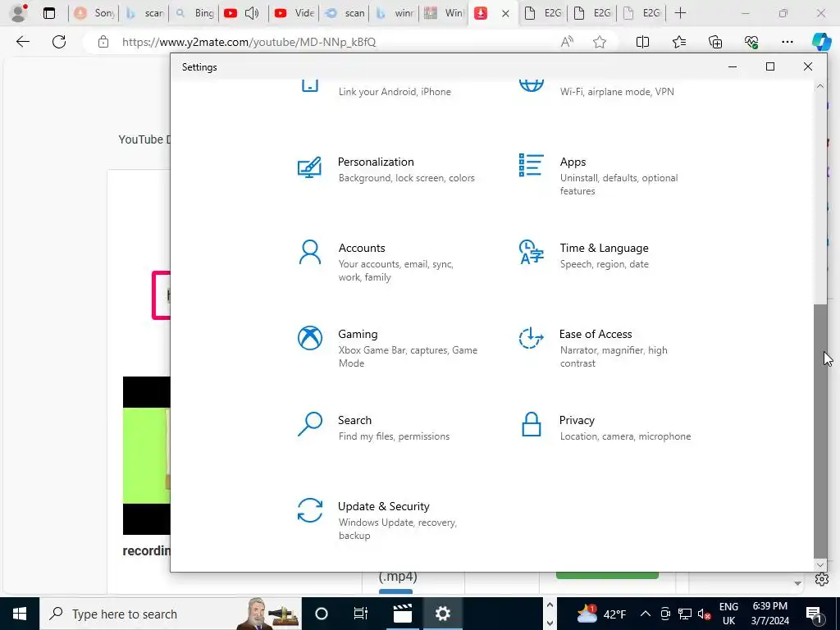Open Edge profile avatar
840x630 pixels.
point(18,13)
